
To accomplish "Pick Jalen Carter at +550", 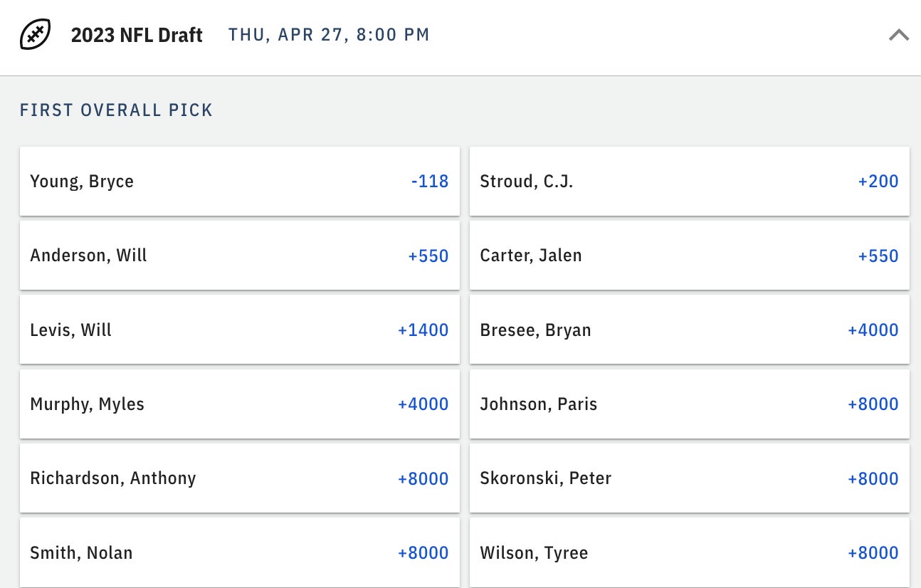I will tap(689, 256).
